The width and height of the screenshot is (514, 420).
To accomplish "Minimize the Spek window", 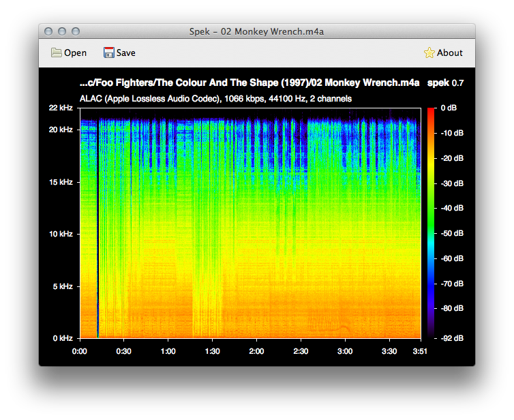I will [x=62, y=31].
